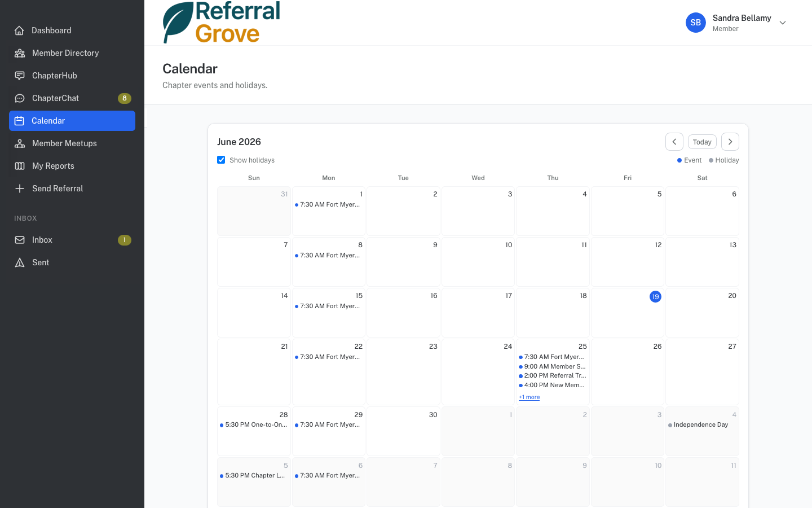Click the My Reports book icon
Screen dimensions: 812x508
tap(20, 166)
